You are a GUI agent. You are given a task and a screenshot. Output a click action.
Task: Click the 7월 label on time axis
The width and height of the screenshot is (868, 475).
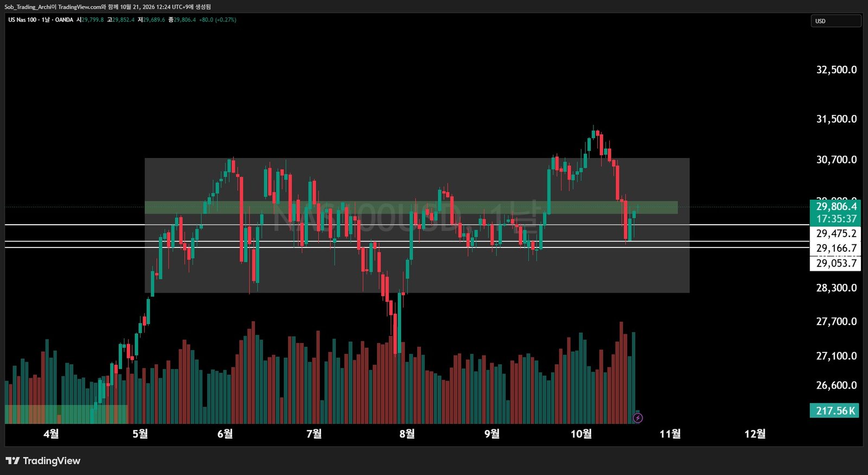[x=314, y=434]
